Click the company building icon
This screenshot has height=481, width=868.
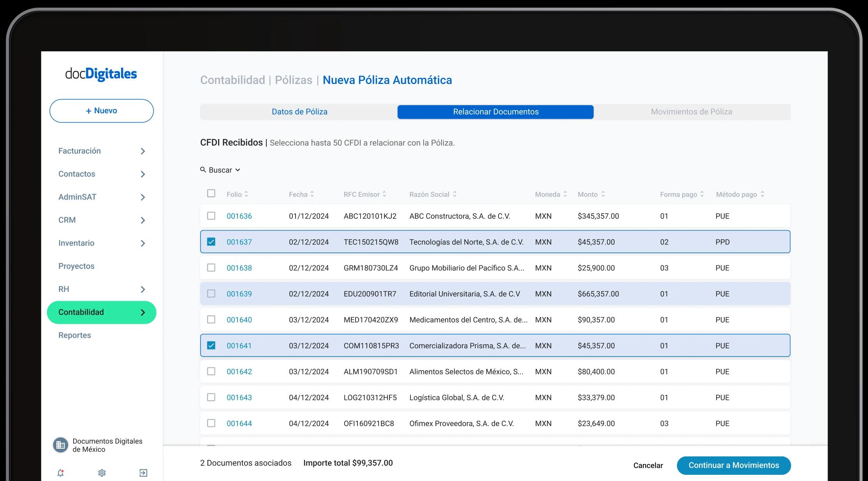(x=60, y=445)
